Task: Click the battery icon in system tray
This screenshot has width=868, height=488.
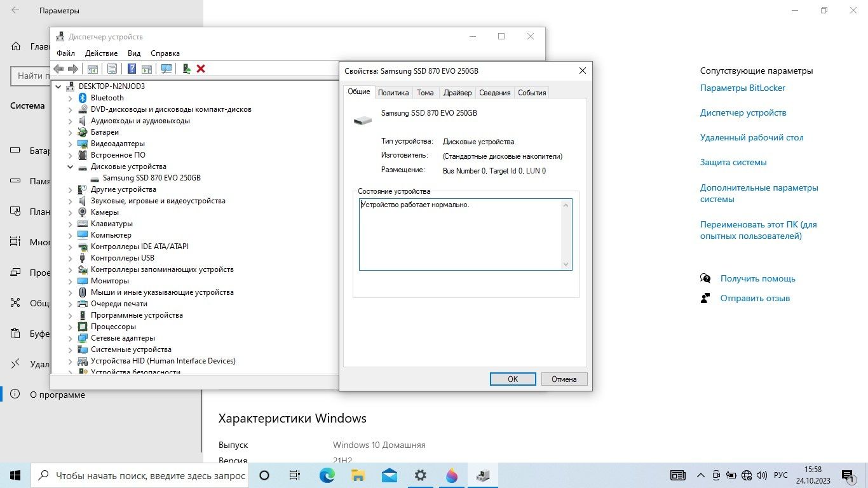Action: [731, 475]
